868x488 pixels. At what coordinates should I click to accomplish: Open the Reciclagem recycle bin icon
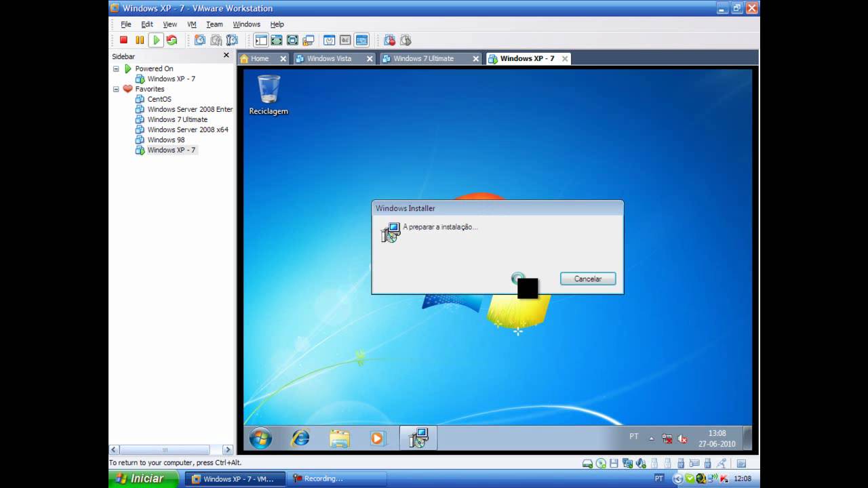coord(269,95)
